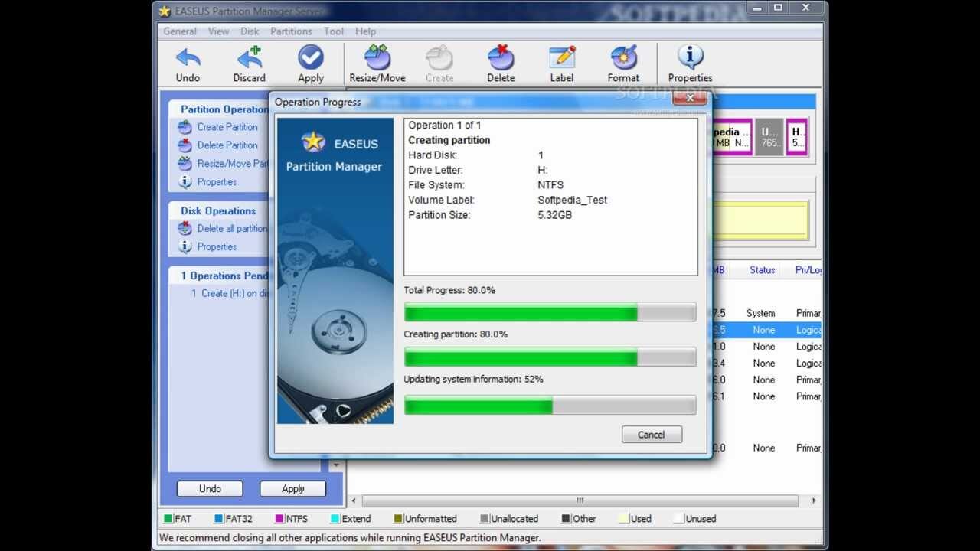Select the Resize/Move toolbar icon

tap(377, 57)
